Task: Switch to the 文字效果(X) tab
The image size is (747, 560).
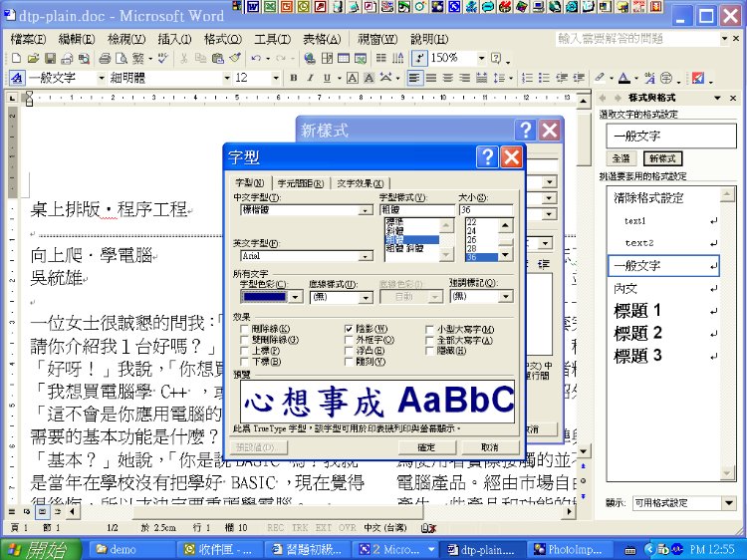Action: [x=360, y=183]
